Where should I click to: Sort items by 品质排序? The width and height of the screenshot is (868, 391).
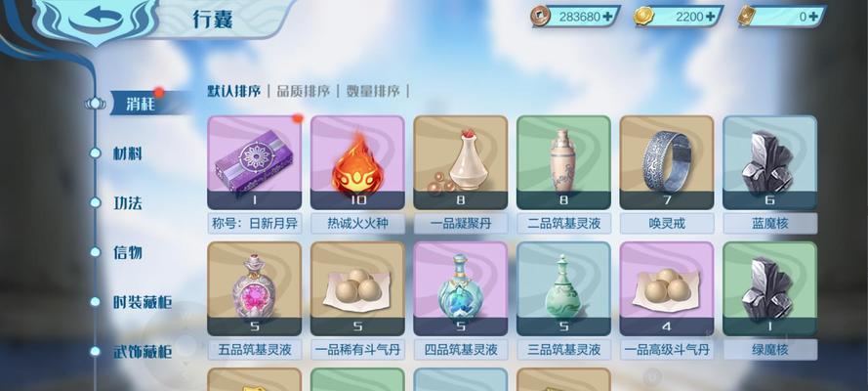[x=304, y=91]
